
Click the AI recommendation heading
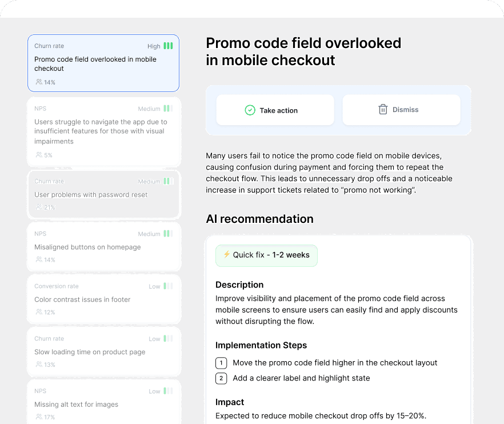(259, 219)
